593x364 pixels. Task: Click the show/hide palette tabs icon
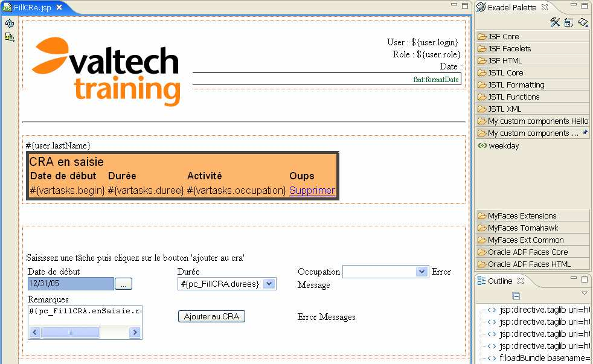[583, 22]
